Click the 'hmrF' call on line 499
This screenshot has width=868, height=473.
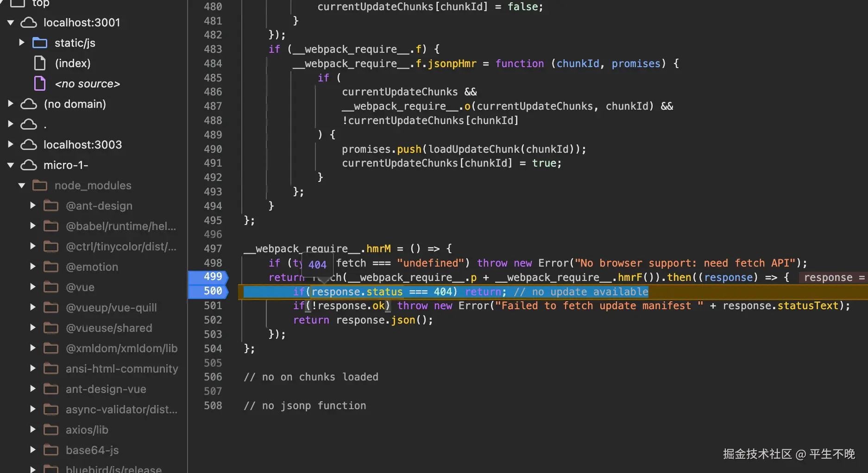(630, 278)
